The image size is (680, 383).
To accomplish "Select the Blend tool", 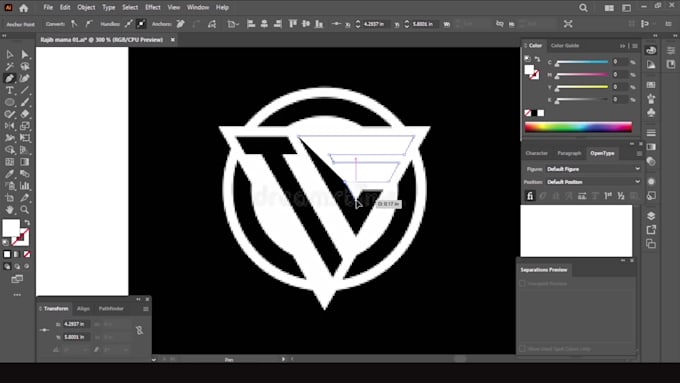I will pos(25,174).
